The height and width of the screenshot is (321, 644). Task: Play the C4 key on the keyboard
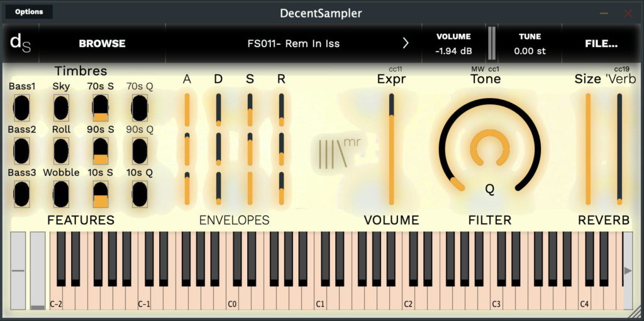pyautogui.click(x=584, y=299)
